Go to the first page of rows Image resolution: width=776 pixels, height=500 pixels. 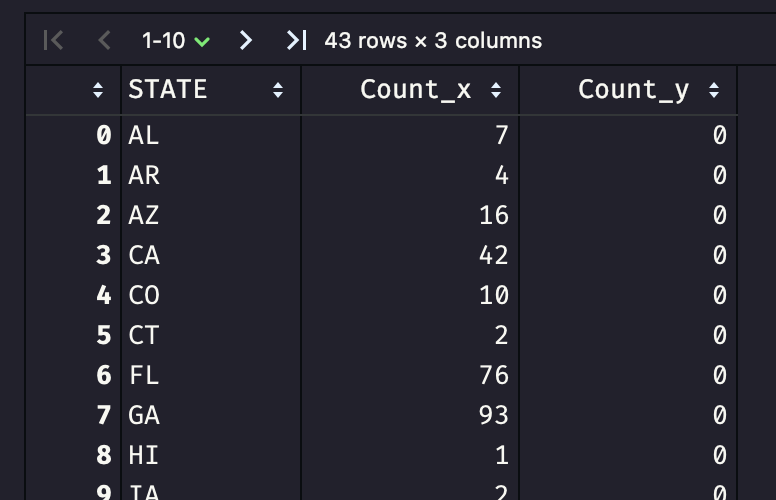pyautogui.click(x=53, y=40)
